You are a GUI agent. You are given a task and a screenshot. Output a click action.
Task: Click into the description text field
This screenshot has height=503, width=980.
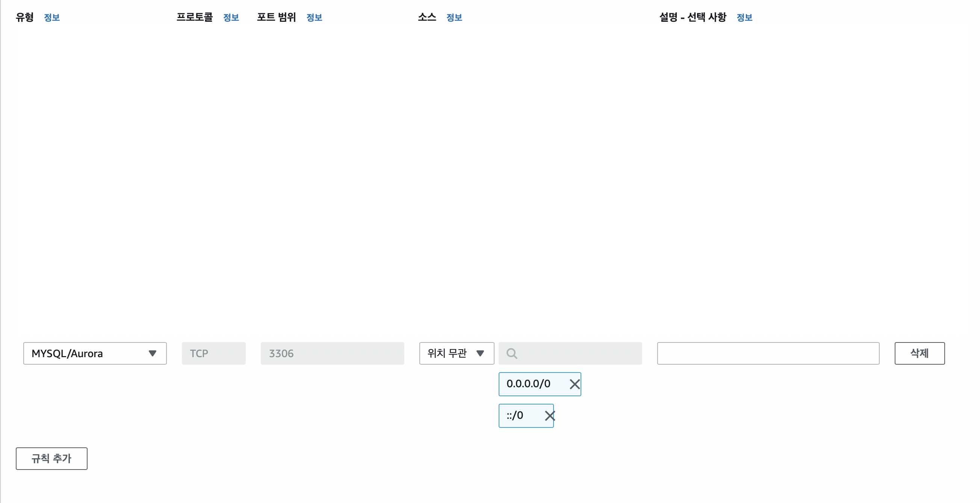[768, 353]
